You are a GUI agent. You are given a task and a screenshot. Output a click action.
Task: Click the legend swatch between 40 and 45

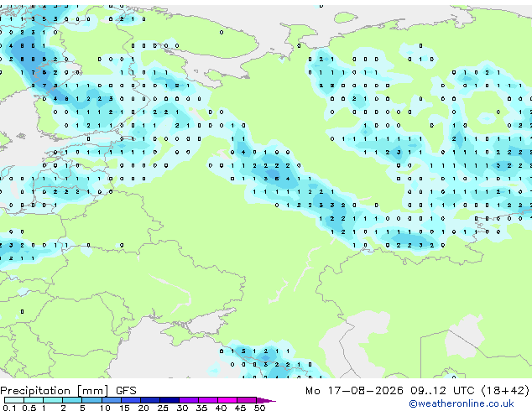(x=227, y=400)
